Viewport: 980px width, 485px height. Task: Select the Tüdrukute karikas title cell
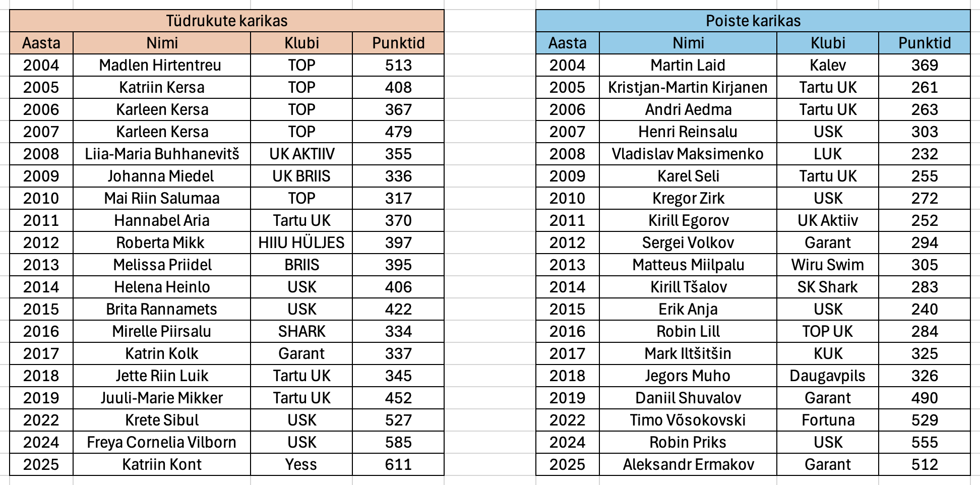pyautogui.click(x=226, y=21)
